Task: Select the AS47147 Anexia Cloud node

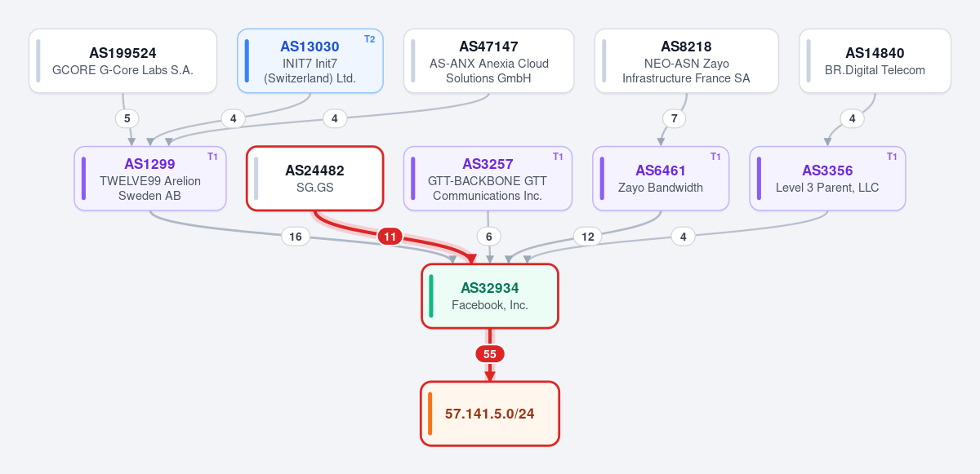Action: click(x=488, y=61)
